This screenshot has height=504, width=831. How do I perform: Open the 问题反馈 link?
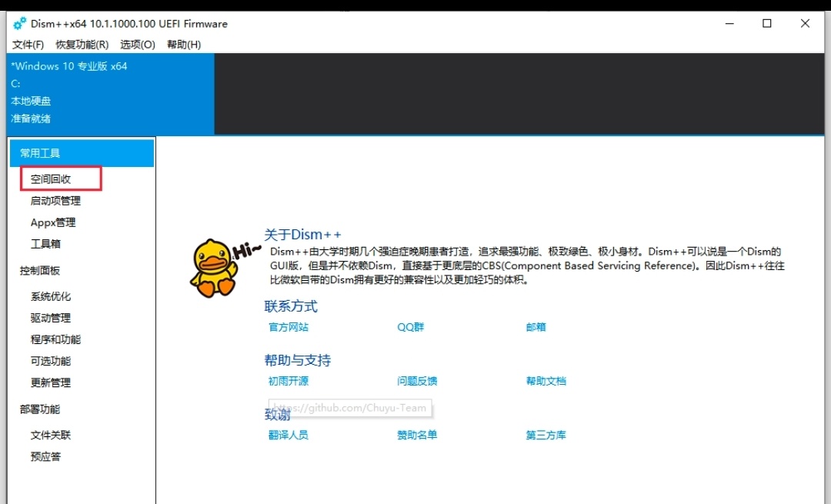pos(417,381)
